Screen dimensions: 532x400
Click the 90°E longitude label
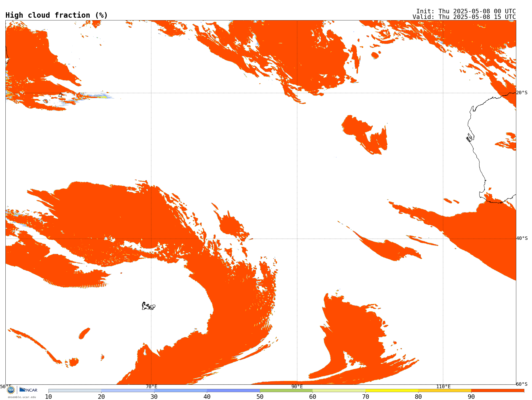tap(297, 387)
